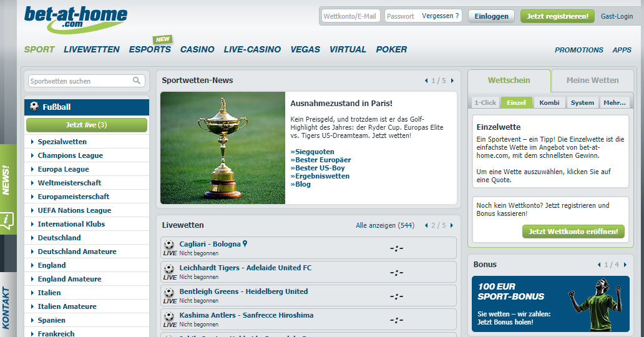Click the soccer ball icon next to Cagliari - Bologna

(169, 245)
